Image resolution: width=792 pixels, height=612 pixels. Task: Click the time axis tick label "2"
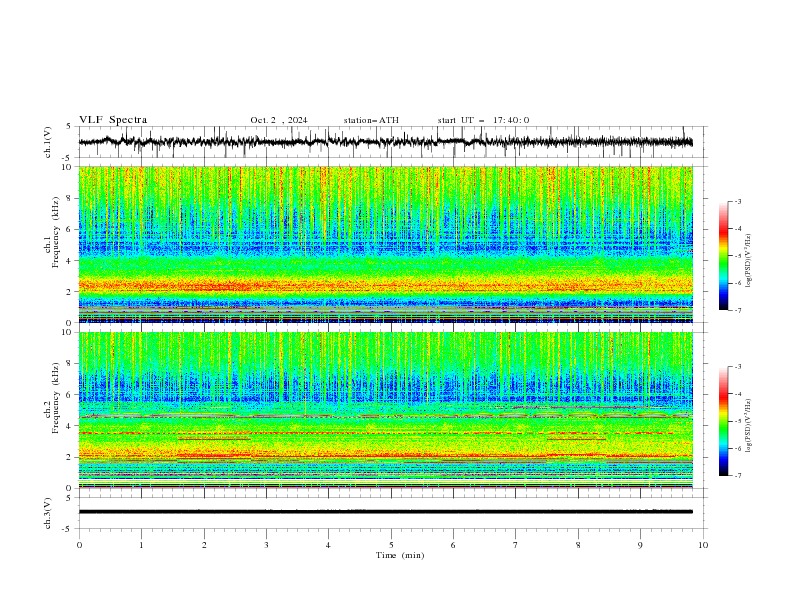[204, 545]
